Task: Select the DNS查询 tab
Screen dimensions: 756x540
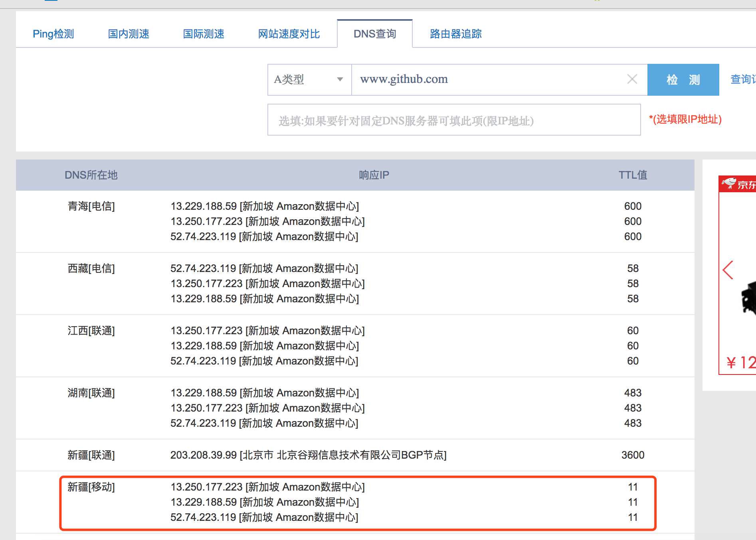Action: [x=374, y=34]
